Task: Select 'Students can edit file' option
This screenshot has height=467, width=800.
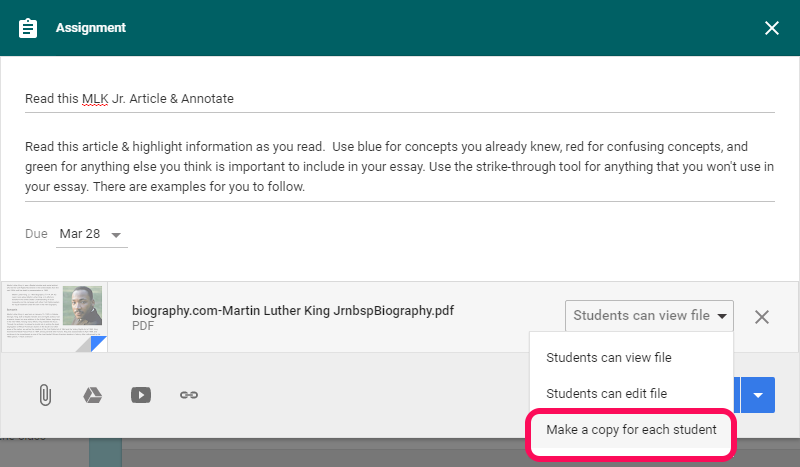Action: click(606, 394)
